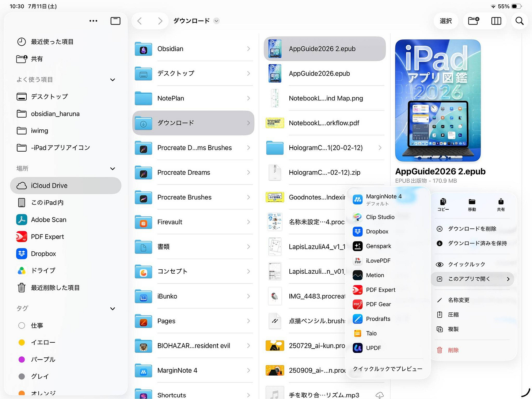Viewport: 532px width, 399px height.
Task: Open the file in Clip Studio
Action: 387,217
